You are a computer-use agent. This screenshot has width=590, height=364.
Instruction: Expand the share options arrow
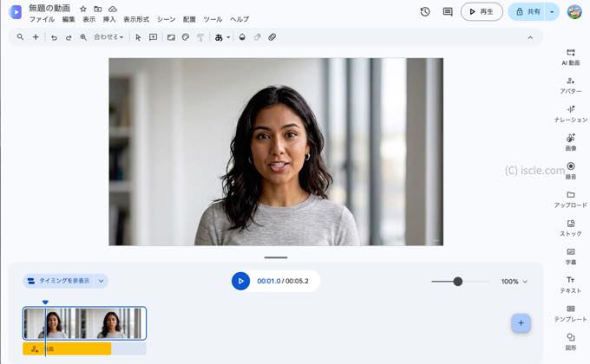click(x=552, y=11)
